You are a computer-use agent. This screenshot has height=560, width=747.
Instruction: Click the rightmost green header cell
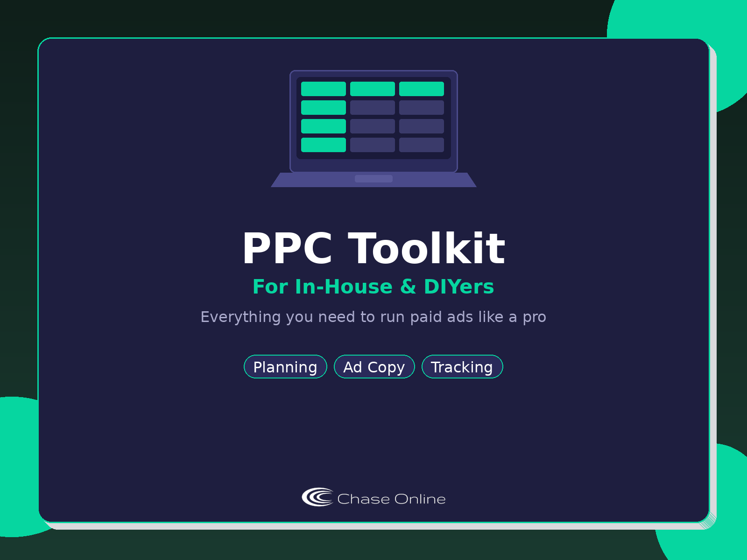(422, 88)
